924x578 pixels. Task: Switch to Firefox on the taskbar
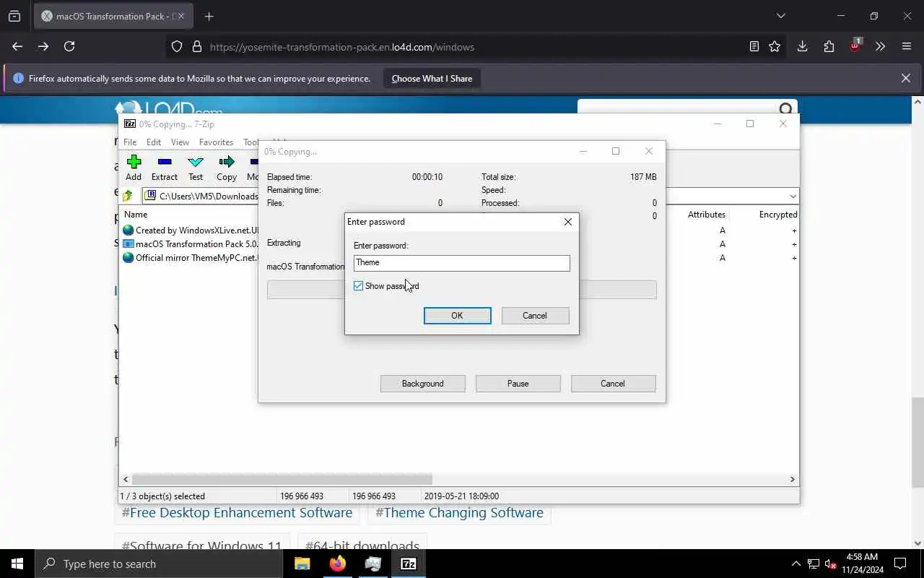[338, 564]
